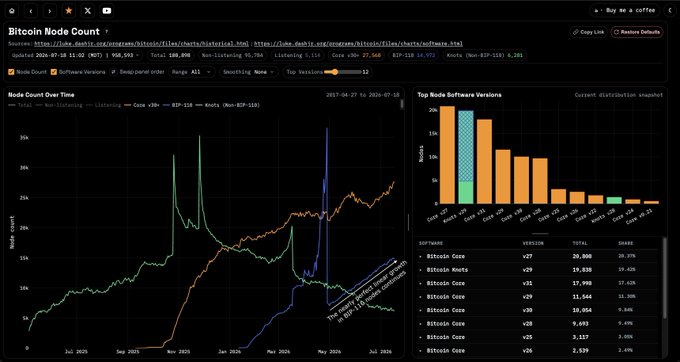
Task: Click the Node Count Over Time panel title
Action: [41, 95]
